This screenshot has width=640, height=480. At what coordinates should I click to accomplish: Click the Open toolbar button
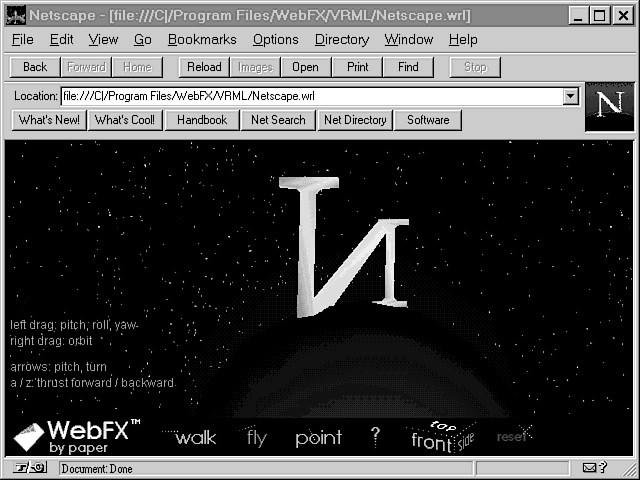[306, 67]
